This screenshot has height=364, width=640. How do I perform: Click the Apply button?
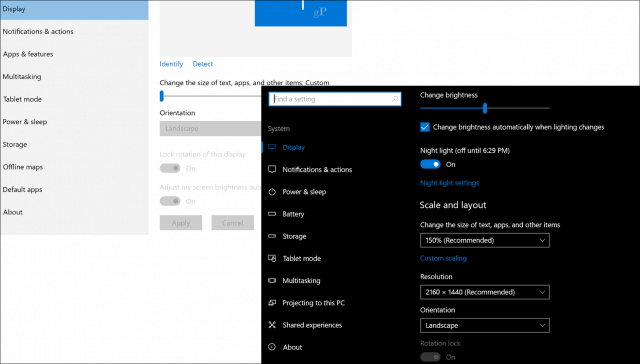(181, 223)
